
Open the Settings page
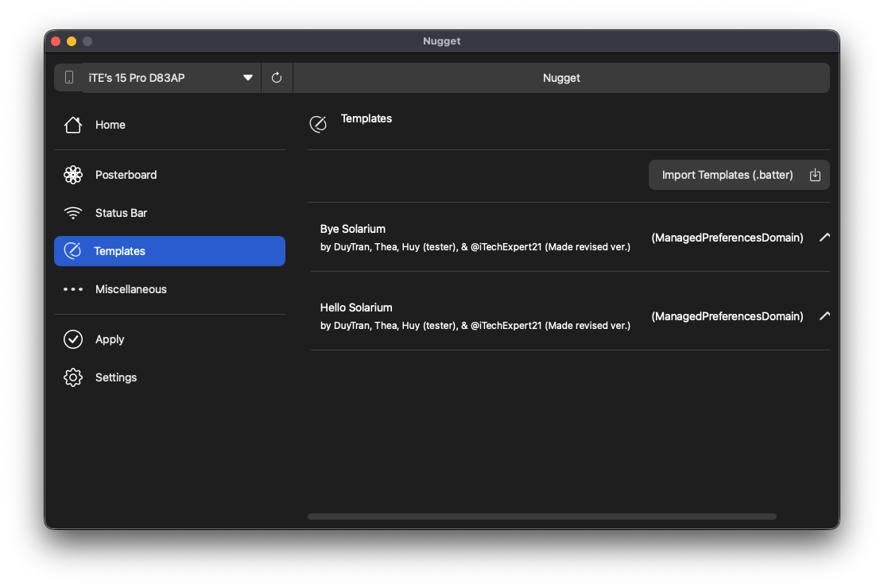coord(169,377)
